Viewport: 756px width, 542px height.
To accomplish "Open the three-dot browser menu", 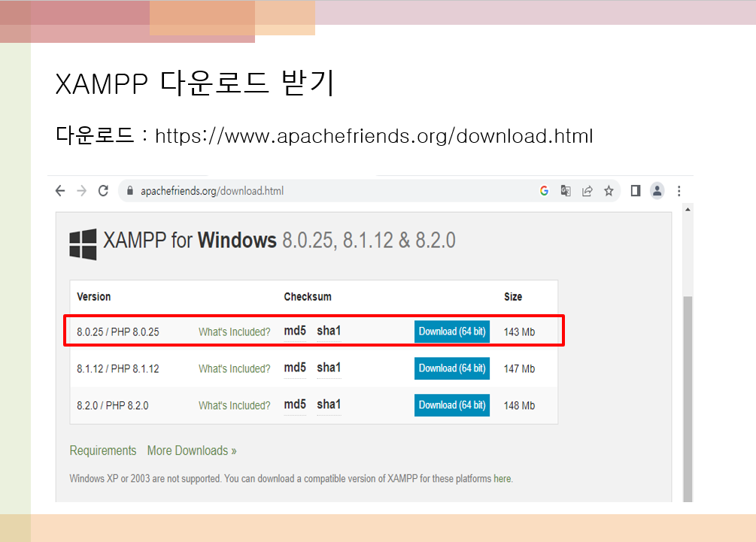I will pos(679,191).
